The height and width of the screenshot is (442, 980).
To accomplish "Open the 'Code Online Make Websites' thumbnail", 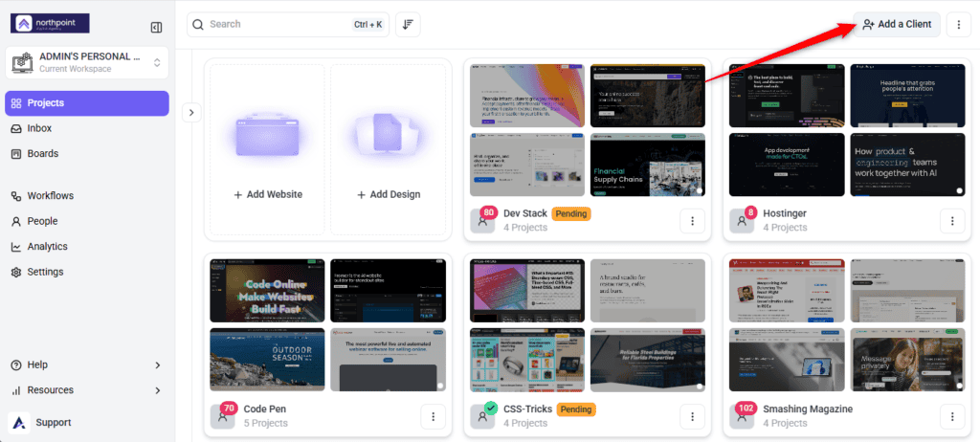I will point(268,291).
